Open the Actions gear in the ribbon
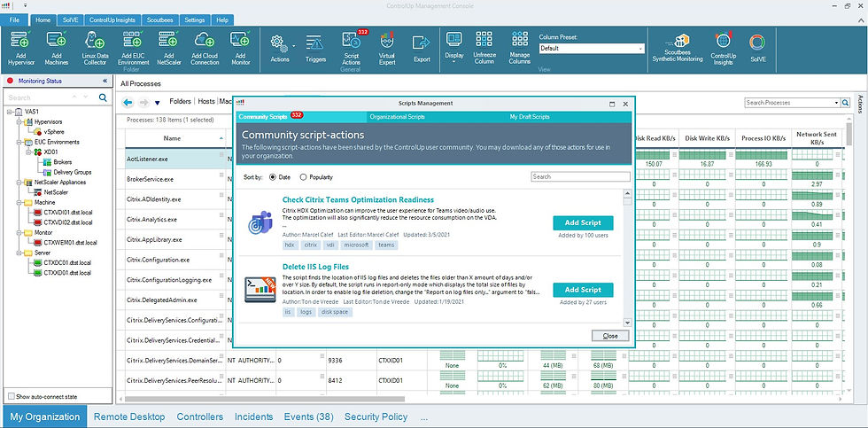Image resolution: width=868 pixels, height=428 pixels. pos(280,48)
